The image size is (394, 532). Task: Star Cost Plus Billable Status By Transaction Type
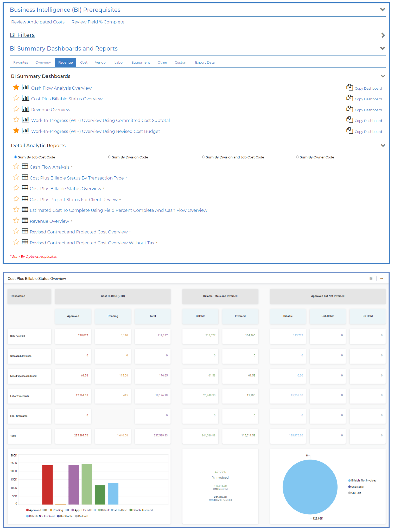16,177
